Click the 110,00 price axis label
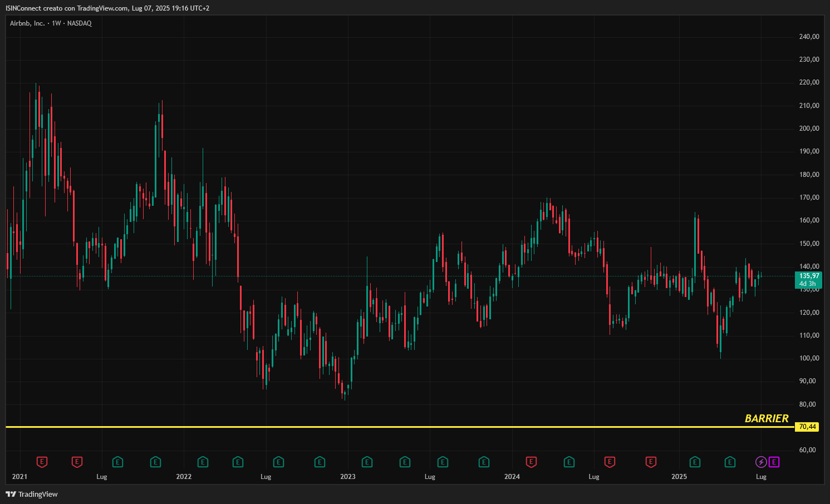Viewport: 830px width, 504px height. tap(809, 335)
